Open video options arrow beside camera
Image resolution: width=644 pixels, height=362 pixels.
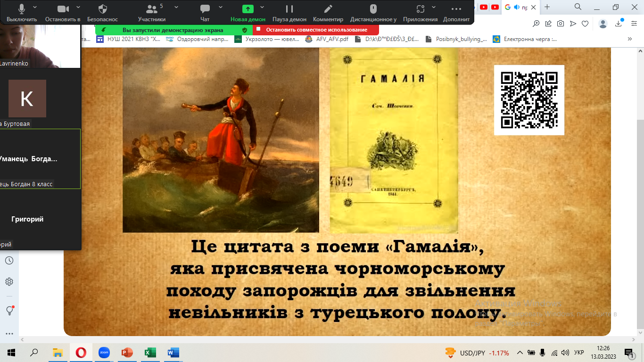(78, 8)
